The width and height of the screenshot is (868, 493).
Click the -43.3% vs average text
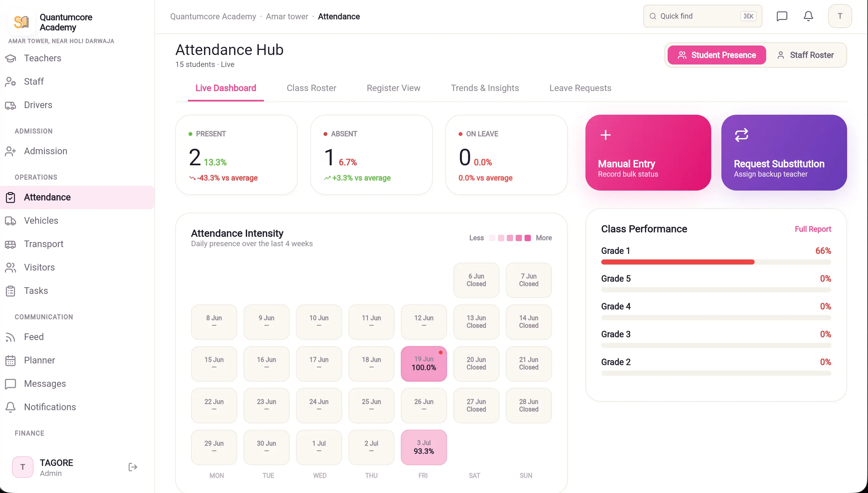tap(227, 178)
